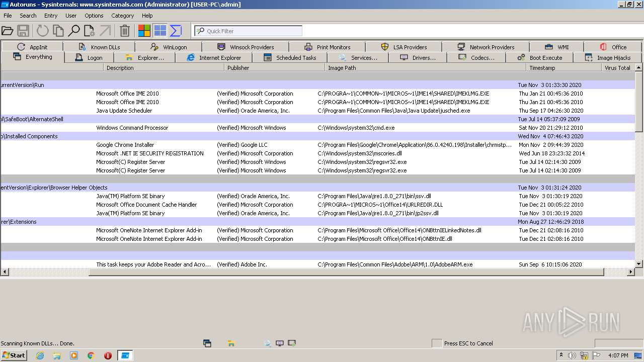644x362 pixels.
Task: Click the Copy toolbar icon
Action: (58, 31)
